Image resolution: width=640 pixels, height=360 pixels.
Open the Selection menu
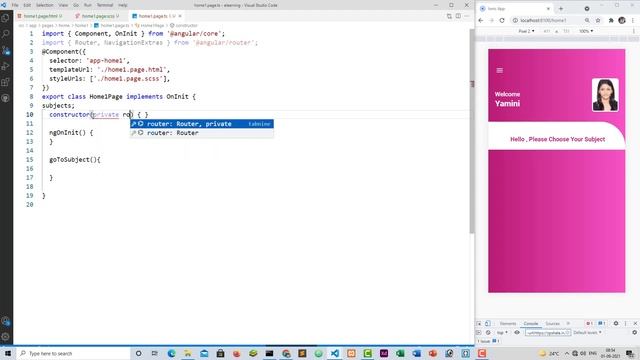(x=44, y=5)
